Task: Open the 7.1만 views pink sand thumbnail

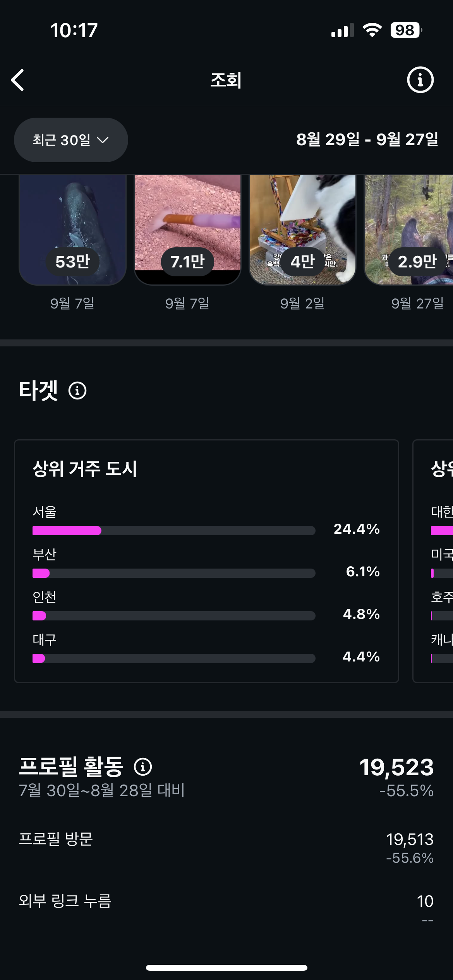Action: [187, 230]
